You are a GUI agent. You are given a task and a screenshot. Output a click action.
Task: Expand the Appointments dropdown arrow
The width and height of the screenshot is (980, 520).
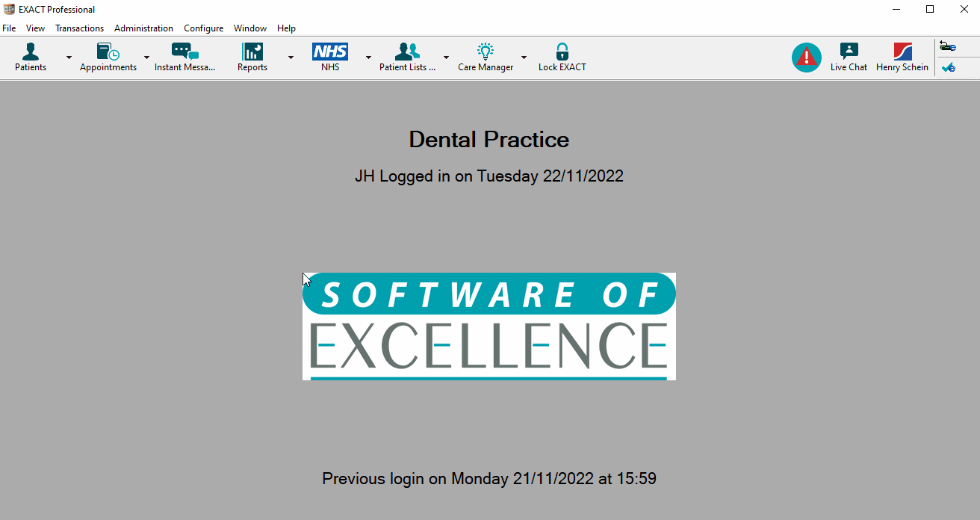[146, 58]
